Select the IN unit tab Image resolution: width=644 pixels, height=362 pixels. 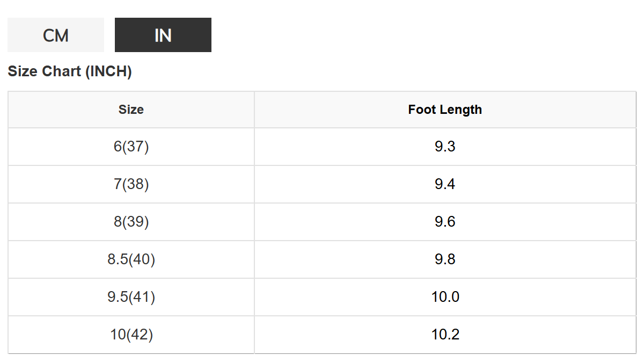[x=163, y=35]
